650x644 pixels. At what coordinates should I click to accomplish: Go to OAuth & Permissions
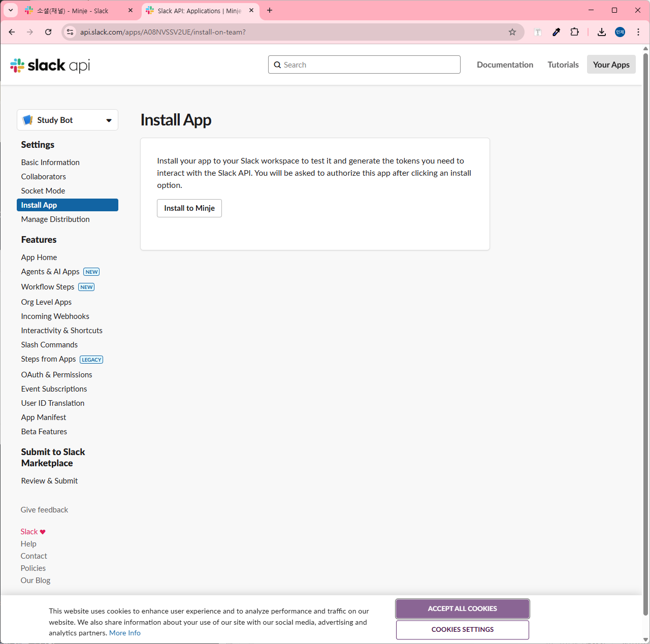point(57,375)
